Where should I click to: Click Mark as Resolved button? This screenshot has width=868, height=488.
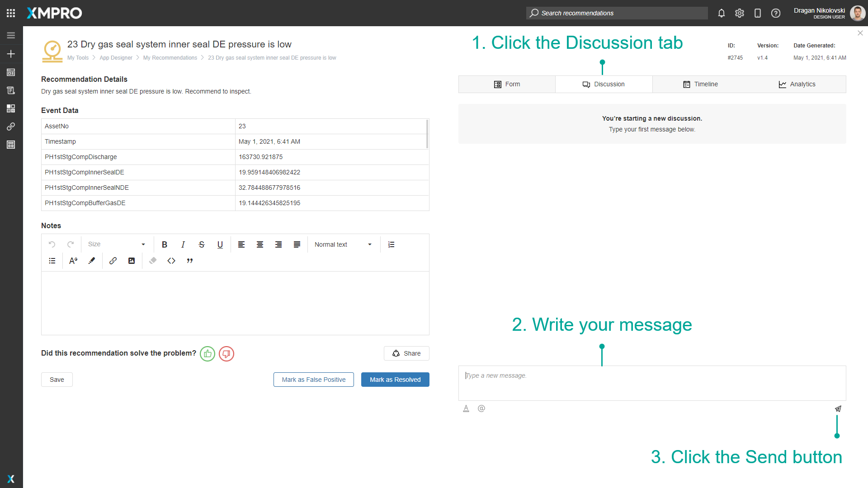(395, 380)
